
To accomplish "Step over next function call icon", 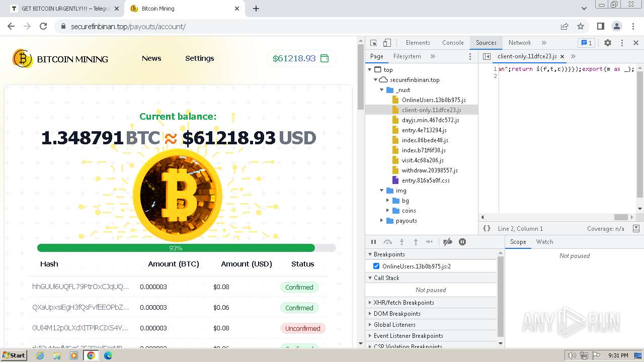I will [388, 242].
